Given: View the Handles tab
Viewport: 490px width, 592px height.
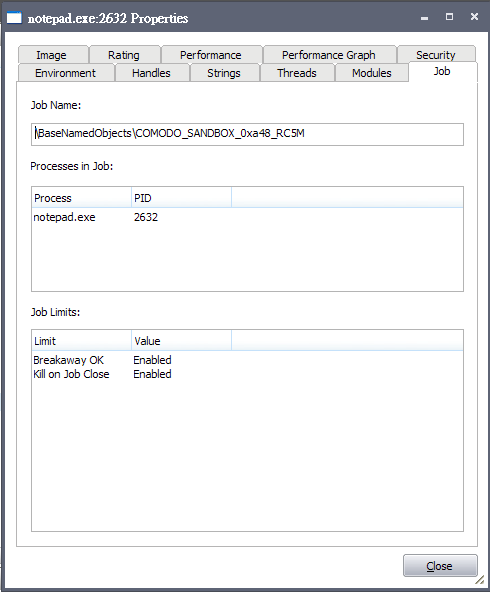Looking at the screenshot, I should click(152, 72).
